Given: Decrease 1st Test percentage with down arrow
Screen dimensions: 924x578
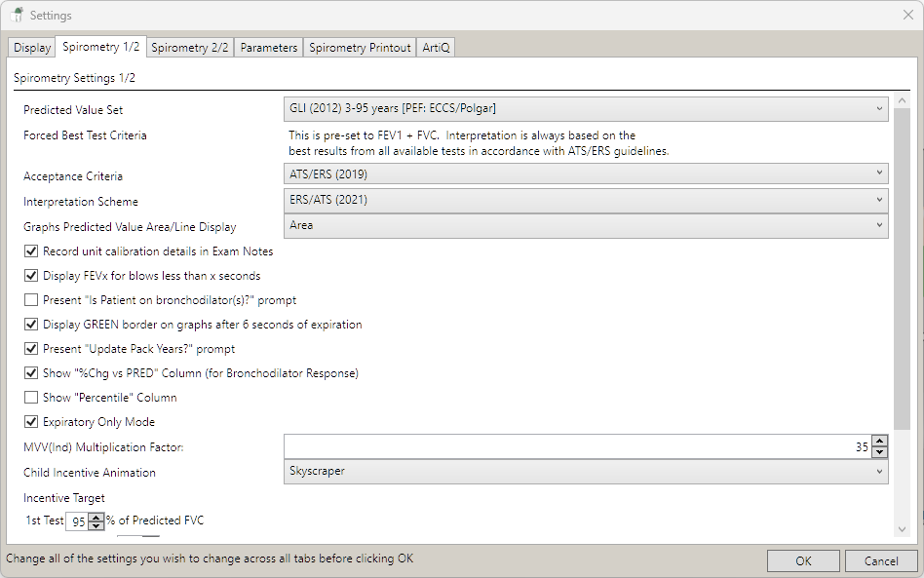Looking at the screenshot, I should [96, 525].
